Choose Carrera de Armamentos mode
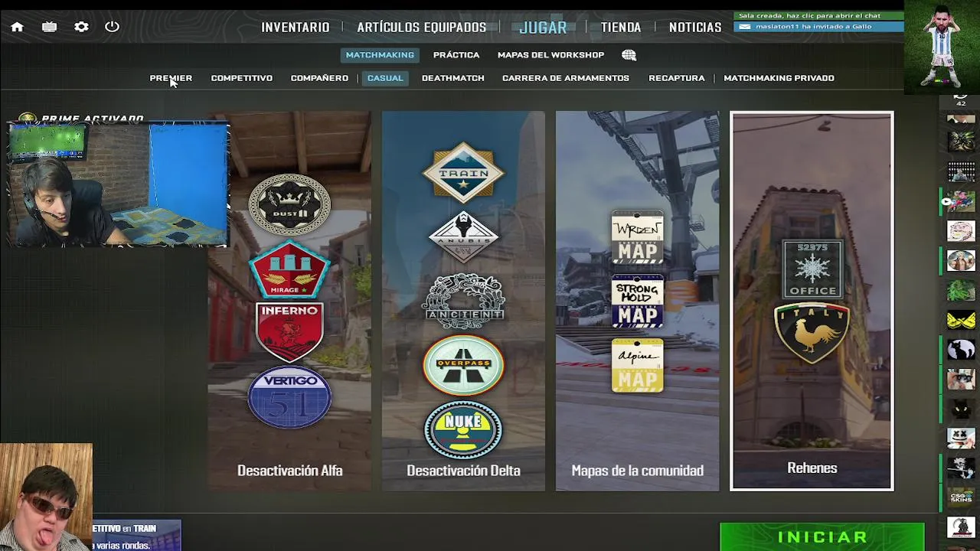Viewport: 980px width, 551px height. click(x=565, y=78)
